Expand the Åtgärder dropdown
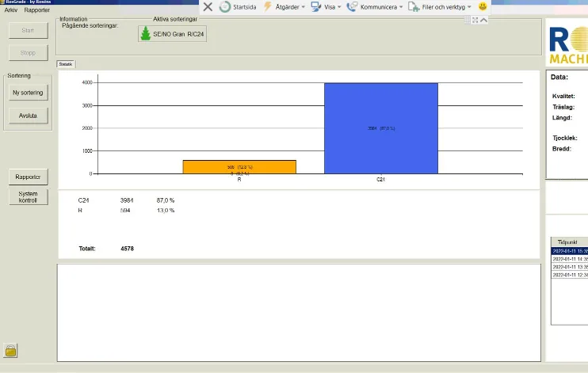 pyautogui.click(x=284, y=6)
